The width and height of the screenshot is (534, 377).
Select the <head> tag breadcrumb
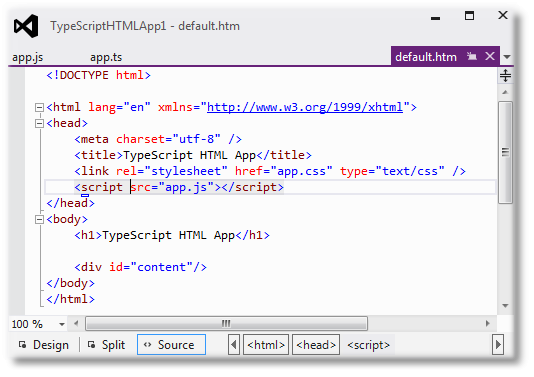316,345
